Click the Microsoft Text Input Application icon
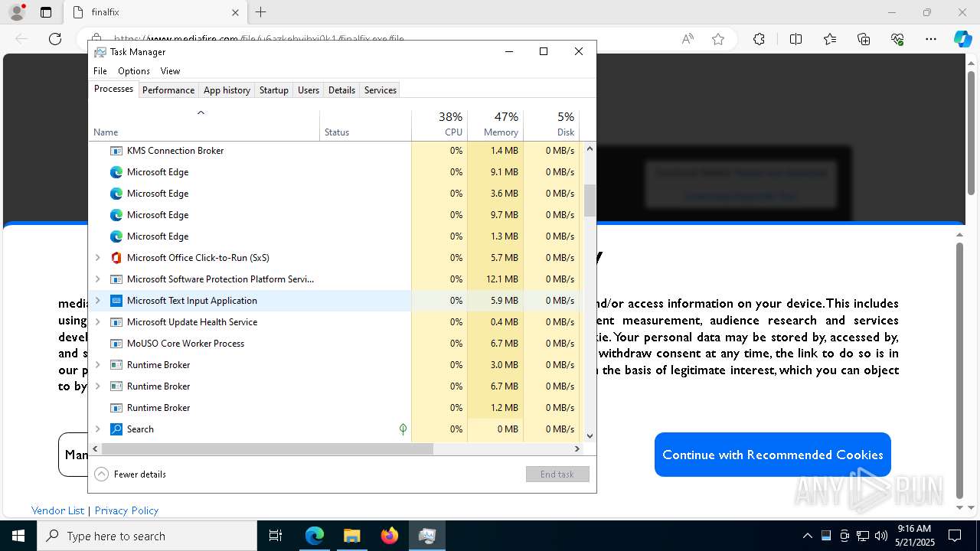 coord(116,301)
